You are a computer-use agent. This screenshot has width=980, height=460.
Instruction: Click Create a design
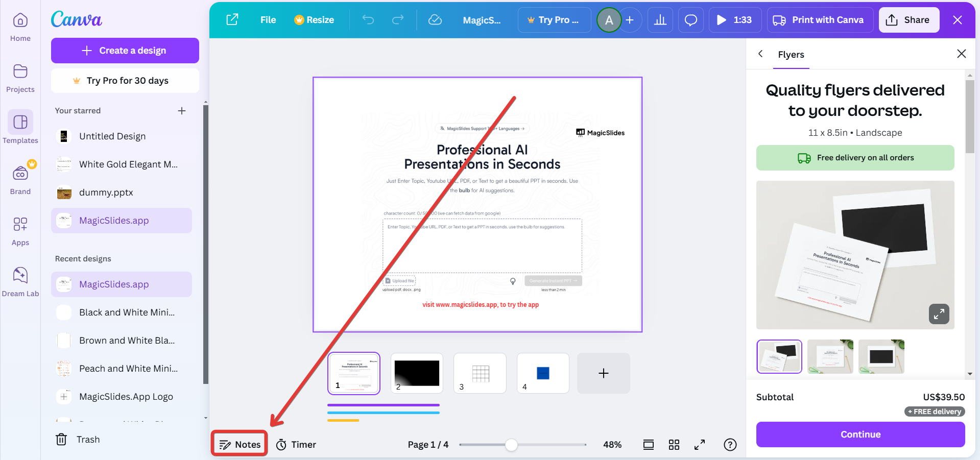[x=125, y=51]
